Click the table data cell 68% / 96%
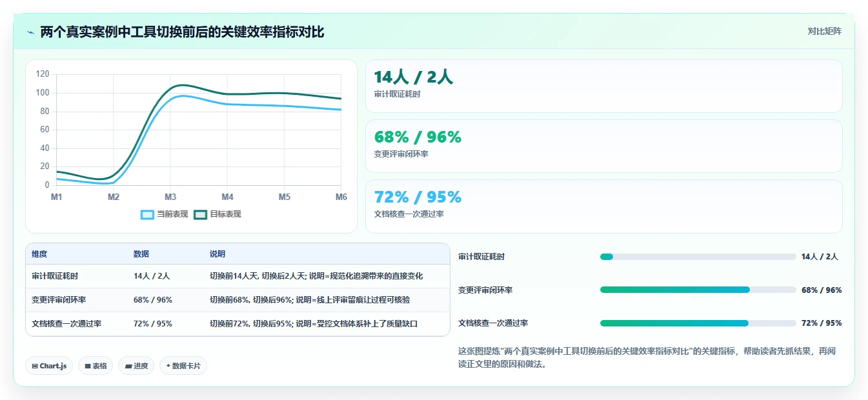 point(153,300)
